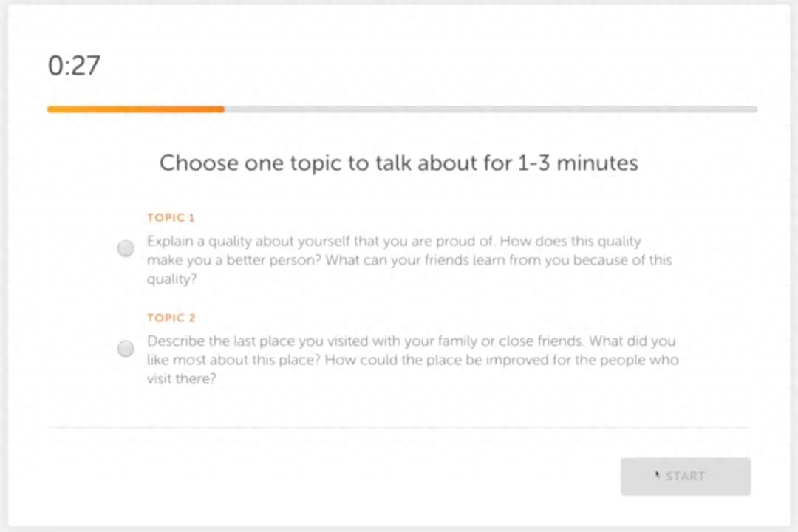Viewport: 798px width, 532px height.
Task: Click the orange filled part of progress bar
Action: click(x=136, y=109)
